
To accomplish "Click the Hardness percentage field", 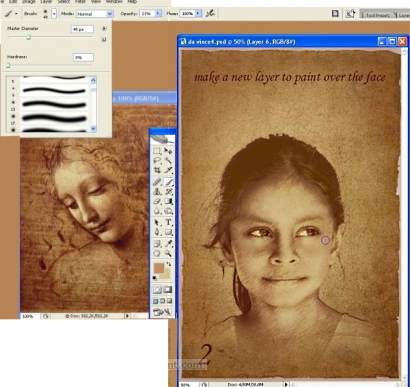I will (x=83, y=57).
